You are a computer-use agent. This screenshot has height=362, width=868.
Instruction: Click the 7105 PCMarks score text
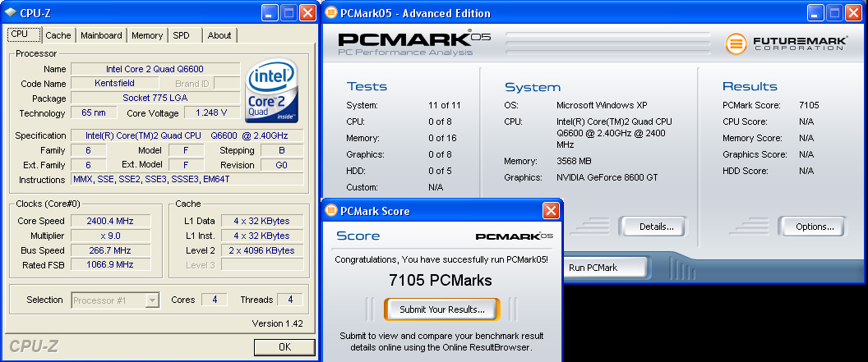coord(441,281)
